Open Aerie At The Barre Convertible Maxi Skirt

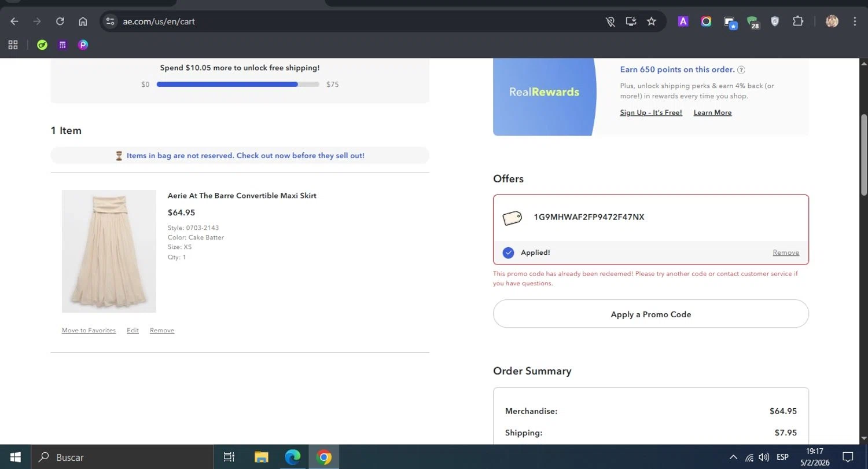coord(242,196)
